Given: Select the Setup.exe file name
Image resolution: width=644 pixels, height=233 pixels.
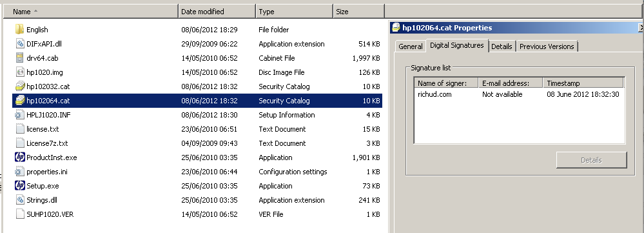Looking at the screenshot, I should [x=43, y=186].
